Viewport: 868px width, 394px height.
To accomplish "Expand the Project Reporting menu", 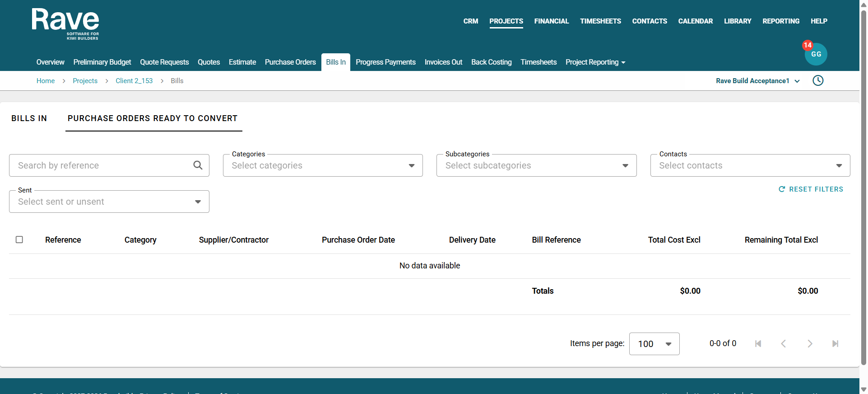I will tap(595, 62).
